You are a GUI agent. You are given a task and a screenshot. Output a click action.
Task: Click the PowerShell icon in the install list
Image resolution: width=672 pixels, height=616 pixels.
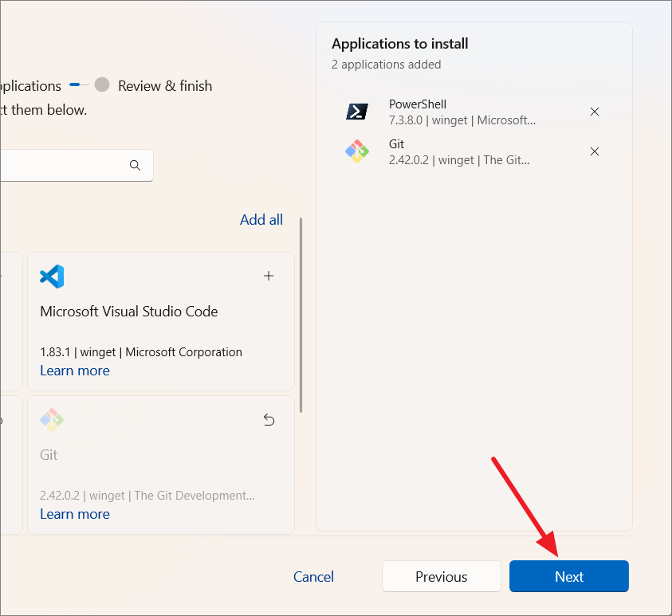click(356, 112)
